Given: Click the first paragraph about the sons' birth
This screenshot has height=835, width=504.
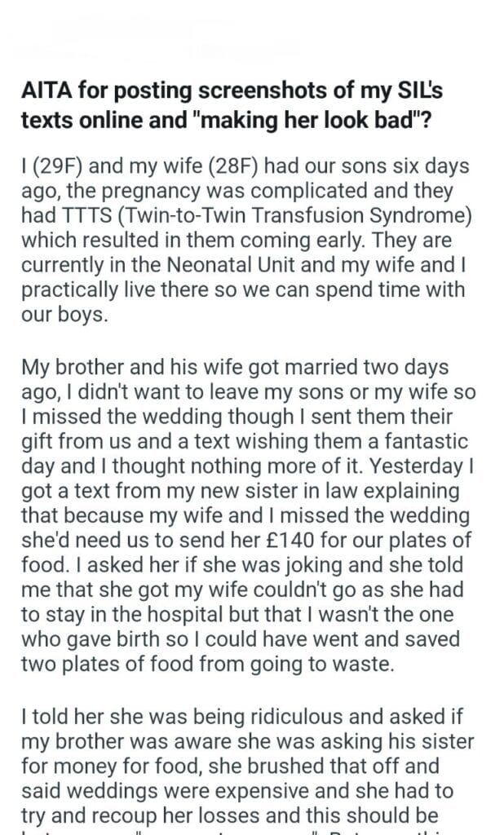Looking at the screenshot, I should tap(245, 241).
